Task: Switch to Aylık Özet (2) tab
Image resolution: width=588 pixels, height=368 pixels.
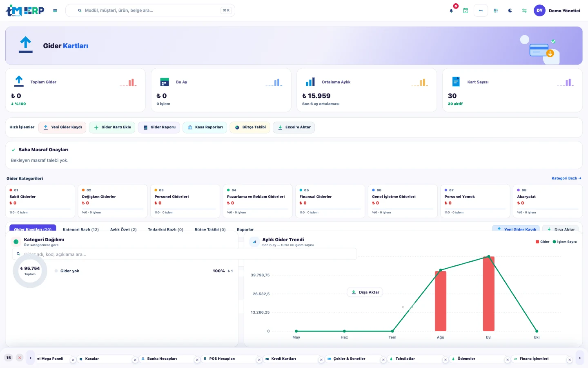Action: [123, 229]
